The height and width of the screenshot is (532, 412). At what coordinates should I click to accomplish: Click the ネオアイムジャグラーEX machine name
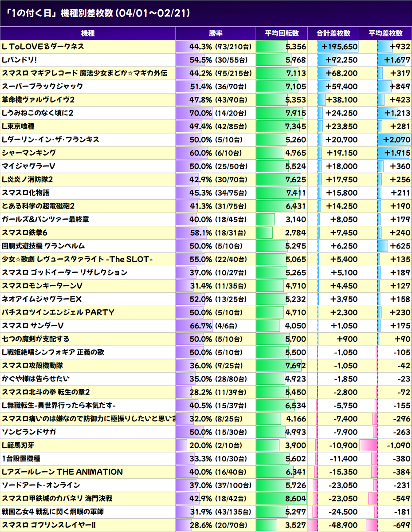[x=42, y=299]
